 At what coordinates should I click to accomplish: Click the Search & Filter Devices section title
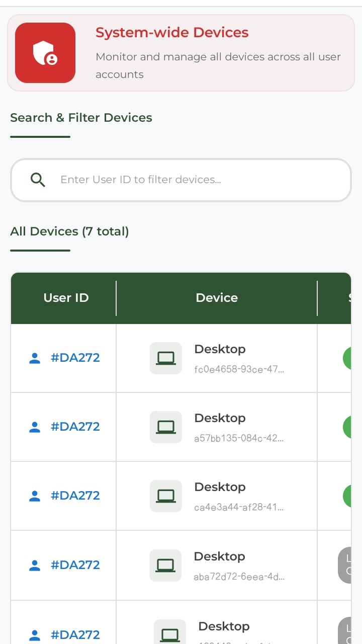tap(81, 118)
